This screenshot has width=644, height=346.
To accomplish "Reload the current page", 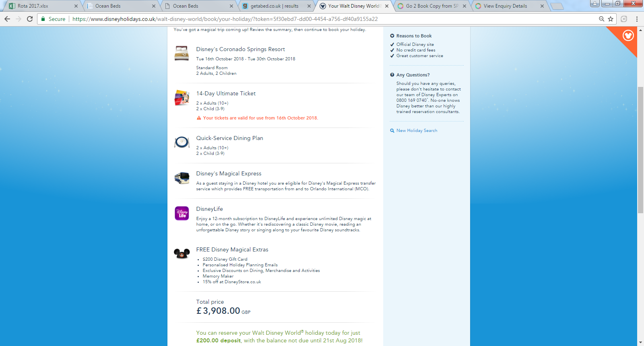I will click(30, 19).
